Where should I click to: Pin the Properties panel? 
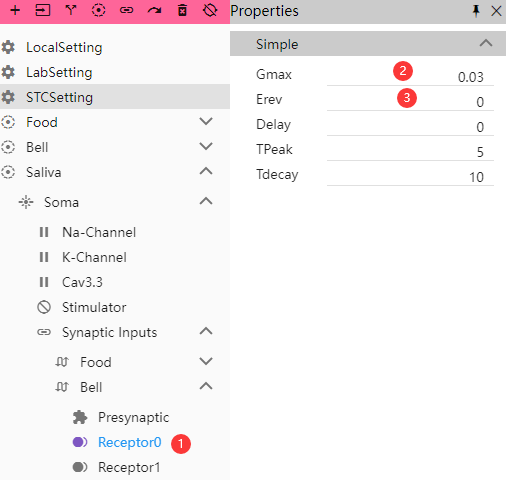(476, 11)
